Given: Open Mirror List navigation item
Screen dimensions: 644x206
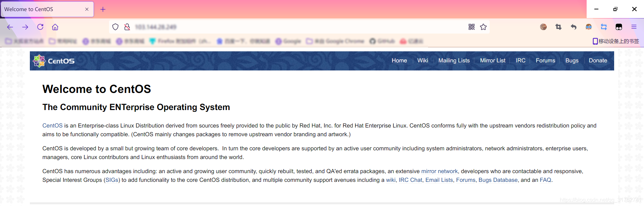Looking at the screenshot, I should click(492, 61).
